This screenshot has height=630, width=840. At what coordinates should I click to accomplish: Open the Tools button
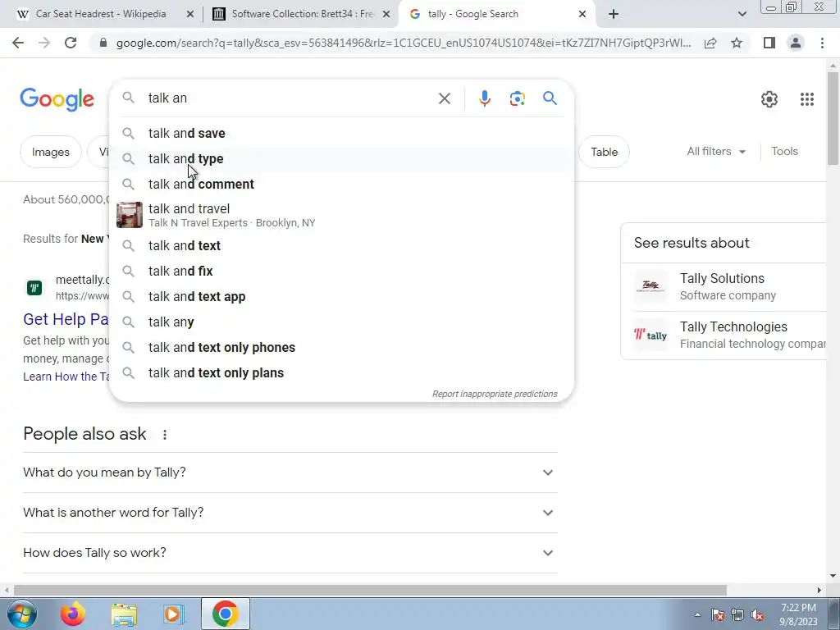[784, 152]
